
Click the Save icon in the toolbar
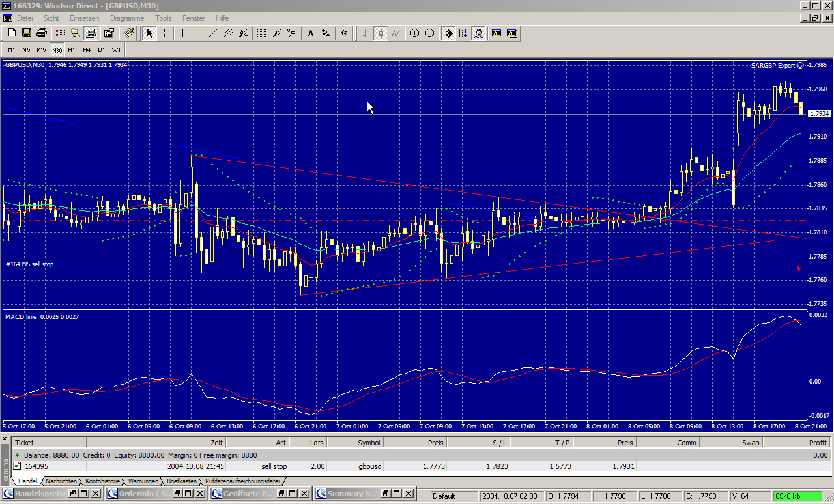[27, 33]
